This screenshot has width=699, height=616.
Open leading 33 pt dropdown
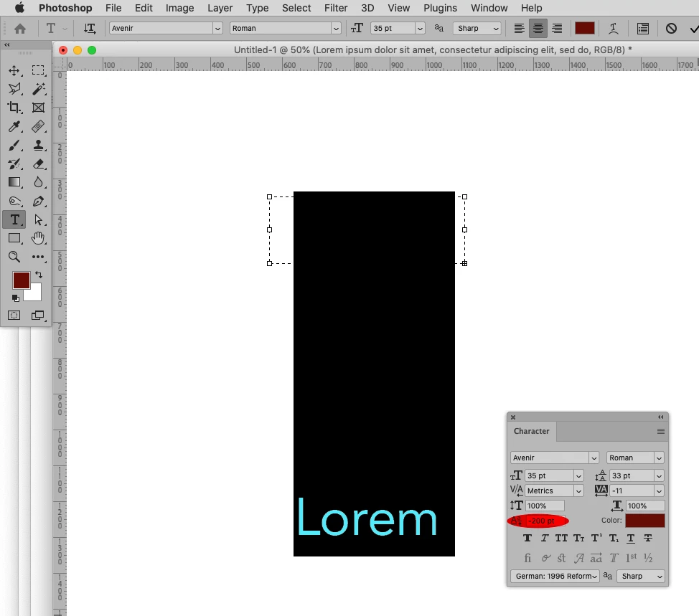coord(659,475)
